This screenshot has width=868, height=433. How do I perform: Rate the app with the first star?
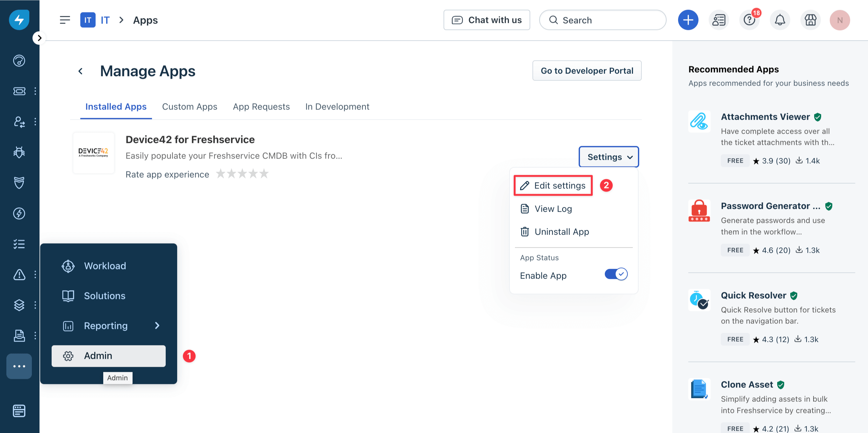point(221,174)
